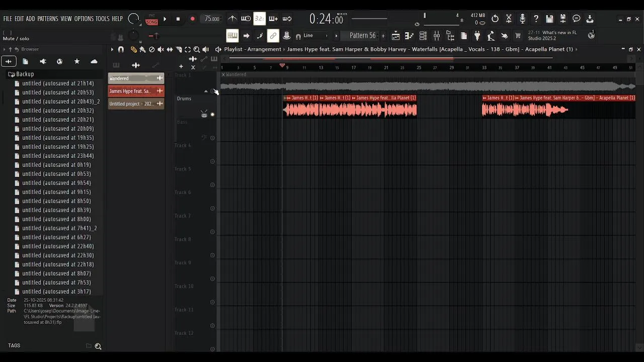Open the FILE menu
The image size is (644, 362).
tap(8, 19)
